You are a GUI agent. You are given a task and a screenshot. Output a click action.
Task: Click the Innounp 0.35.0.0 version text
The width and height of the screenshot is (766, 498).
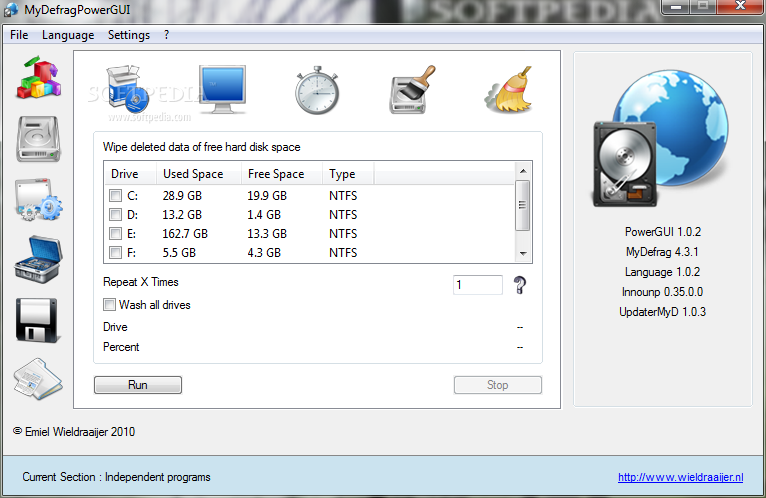662,292
